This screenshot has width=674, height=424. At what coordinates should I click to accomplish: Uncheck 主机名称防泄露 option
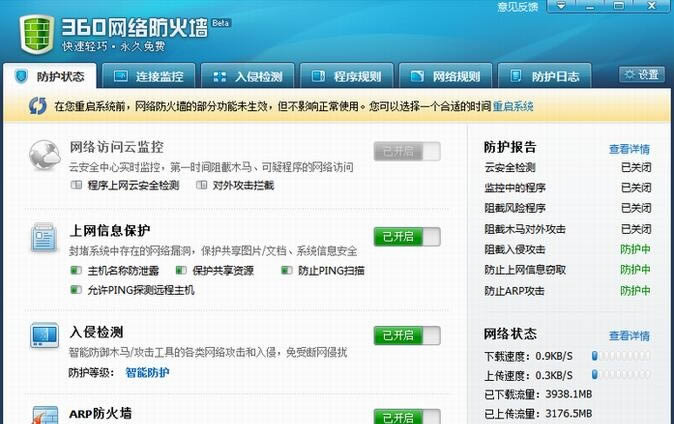(x=76, y=270)
